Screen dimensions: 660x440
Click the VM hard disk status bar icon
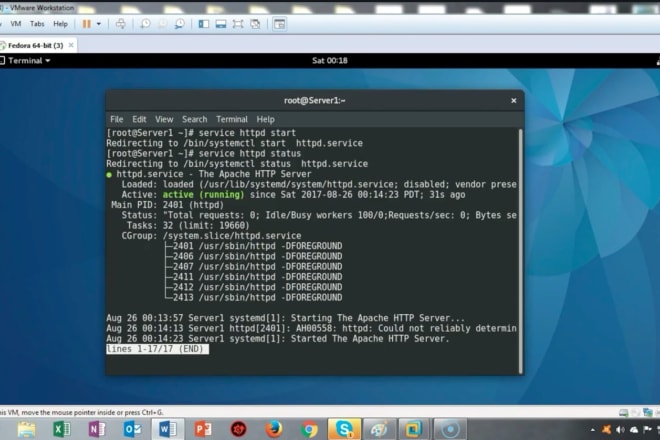click(623, 413)
